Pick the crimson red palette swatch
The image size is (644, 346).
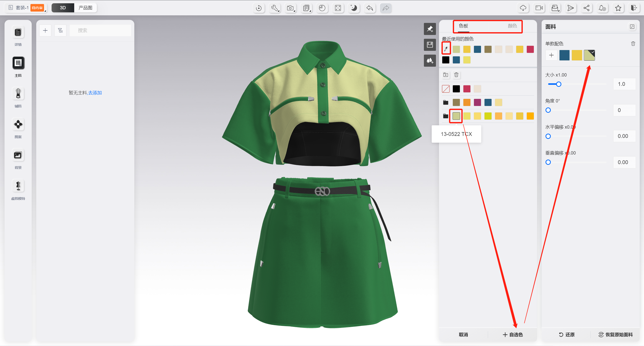[467, 89]
